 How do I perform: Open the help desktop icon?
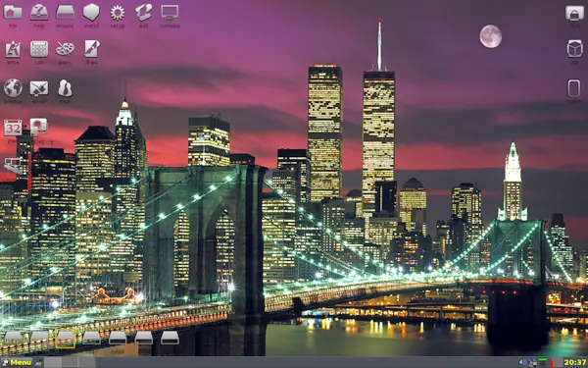(39, 13)
